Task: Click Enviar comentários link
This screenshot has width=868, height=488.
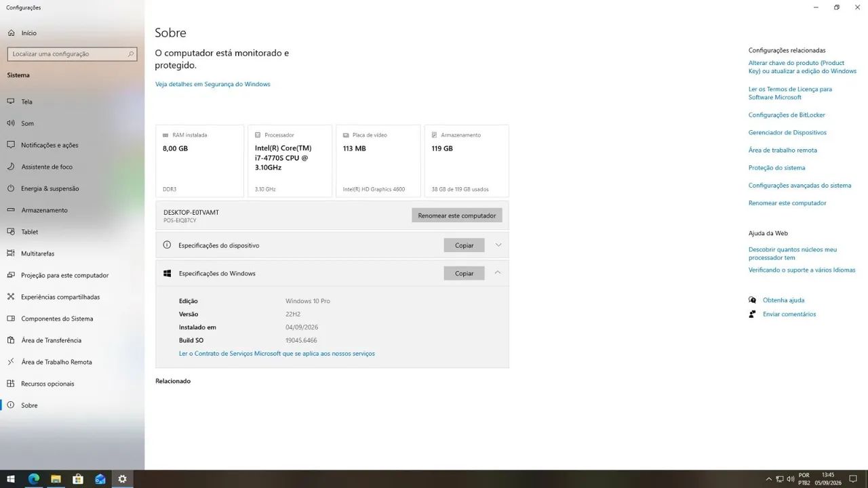Action: 789,314
